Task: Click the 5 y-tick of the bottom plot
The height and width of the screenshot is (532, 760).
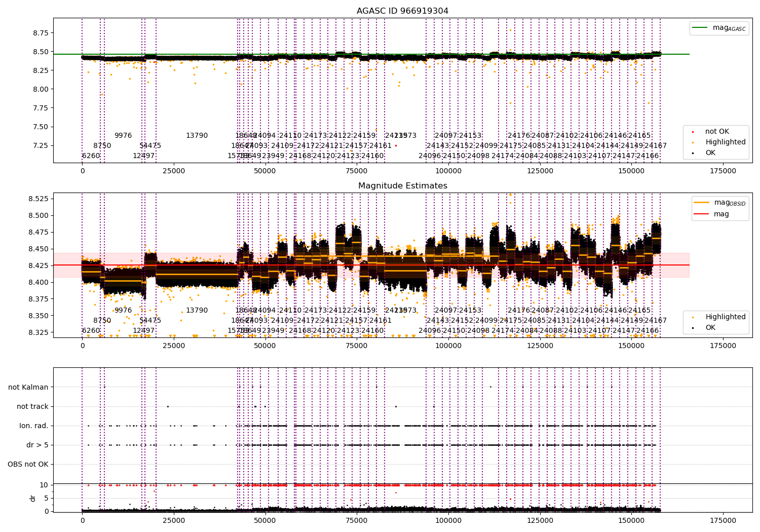Action: coord(46,498)
